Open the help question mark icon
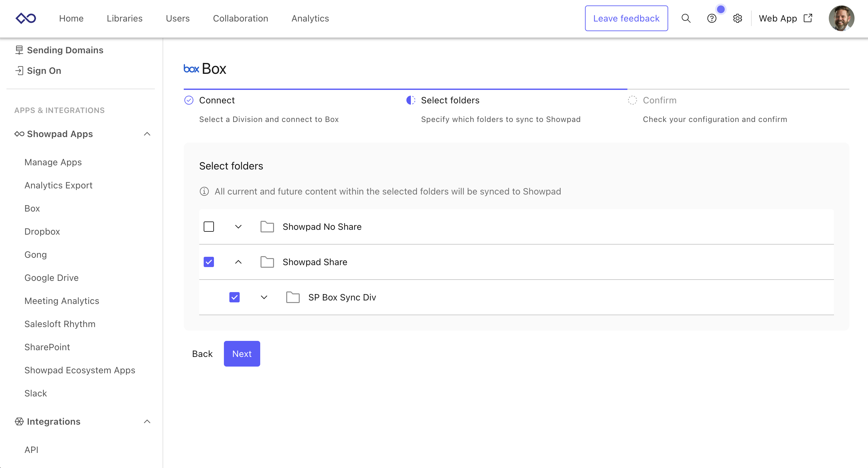This screenshot has height=468, width=868. 712,18
